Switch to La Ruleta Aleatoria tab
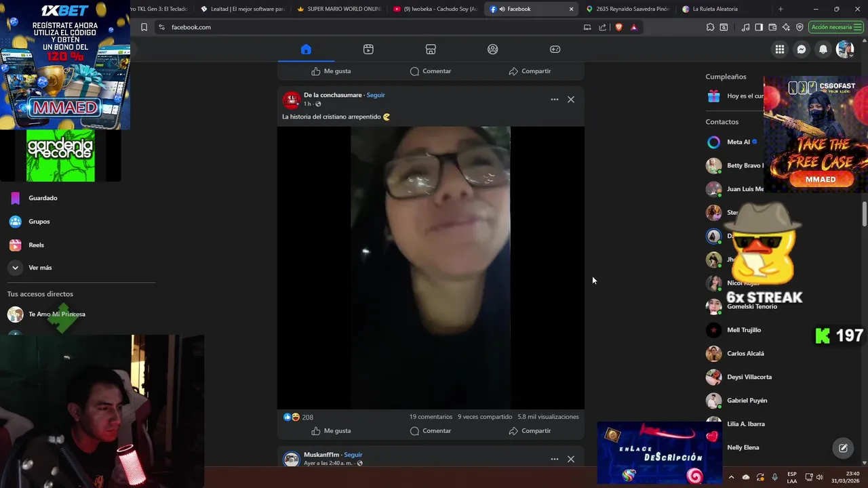868x488 pixels. click(724, 9)
